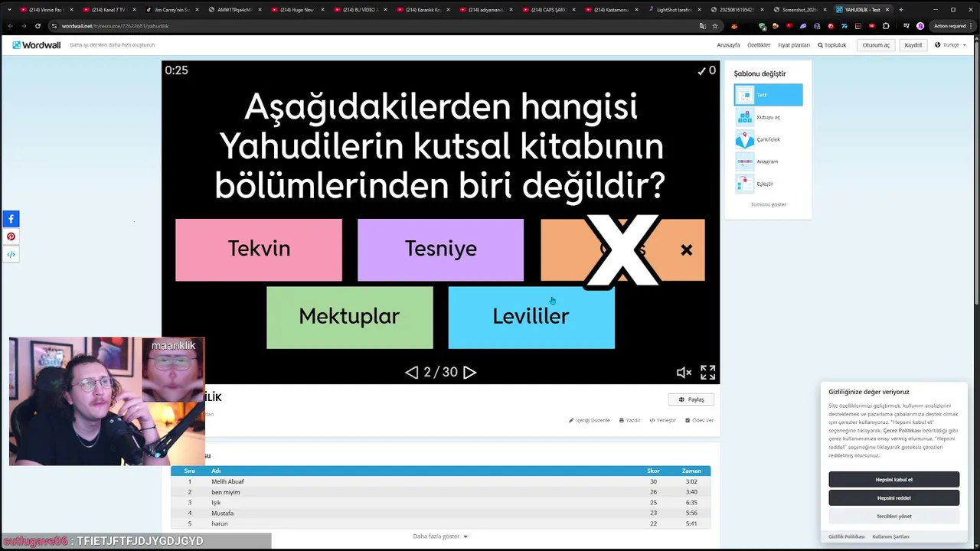Switch template to Anagram

768,161
